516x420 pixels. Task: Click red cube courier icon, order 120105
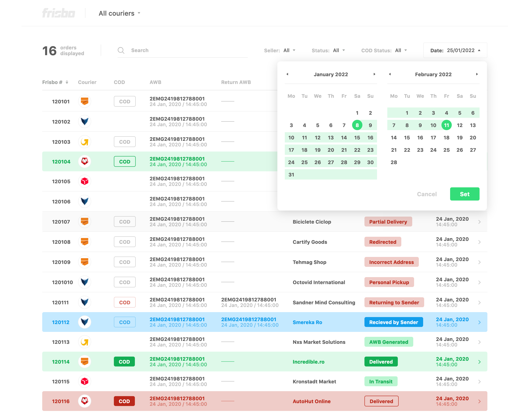[x=84, y=181]
